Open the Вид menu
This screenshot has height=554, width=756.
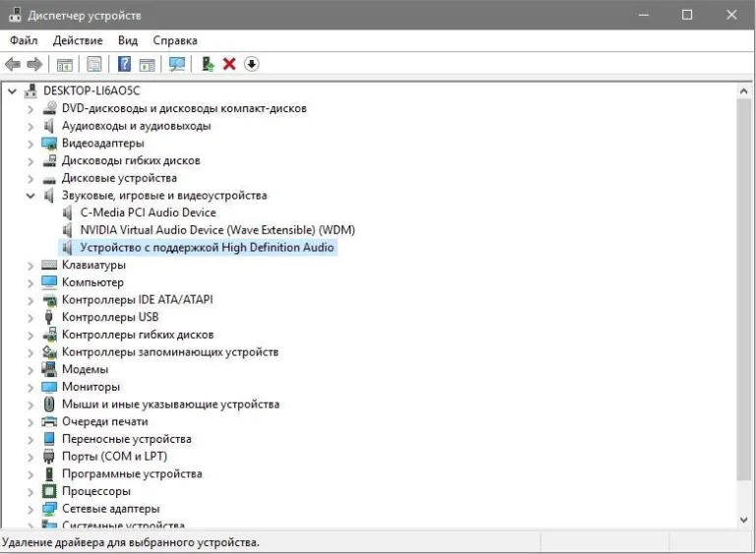click(x=128, y=40)
